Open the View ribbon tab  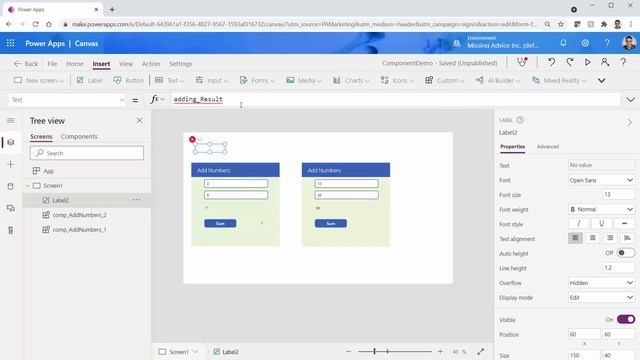tap(126, 64)
